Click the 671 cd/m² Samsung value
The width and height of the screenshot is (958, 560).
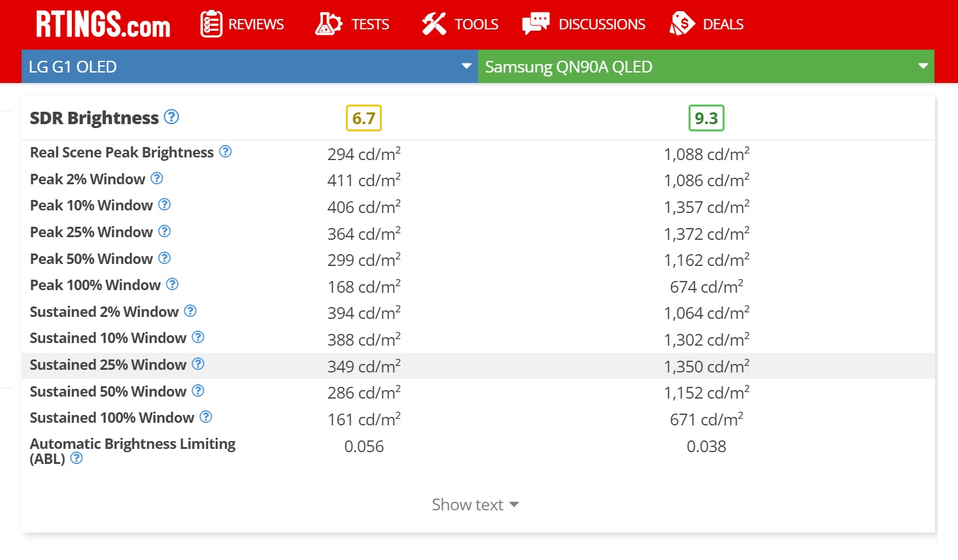[706, 419]
